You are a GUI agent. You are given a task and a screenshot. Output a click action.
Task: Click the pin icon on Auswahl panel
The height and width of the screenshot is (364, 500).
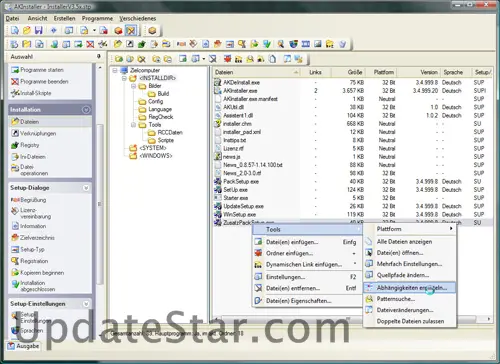pyautogui.click(x=99, y=56)
